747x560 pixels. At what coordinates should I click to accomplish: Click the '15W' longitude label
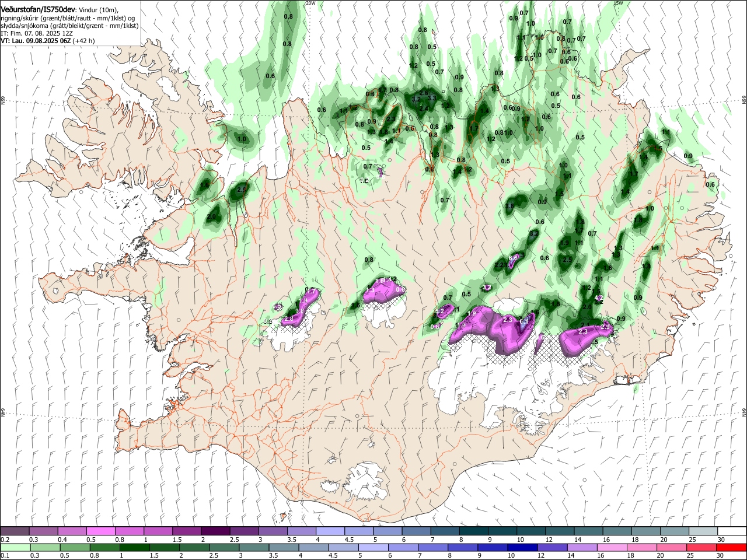(619, 3)
